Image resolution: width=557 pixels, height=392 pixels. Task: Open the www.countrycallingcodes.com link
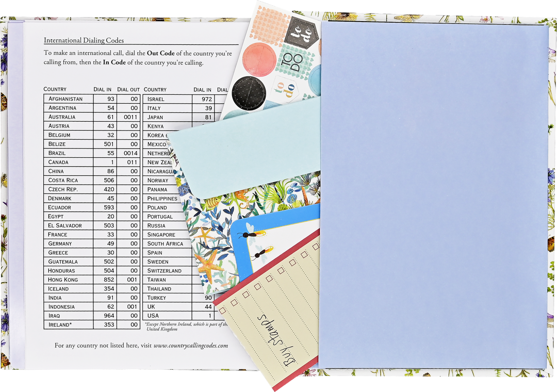tap(191, 346)
